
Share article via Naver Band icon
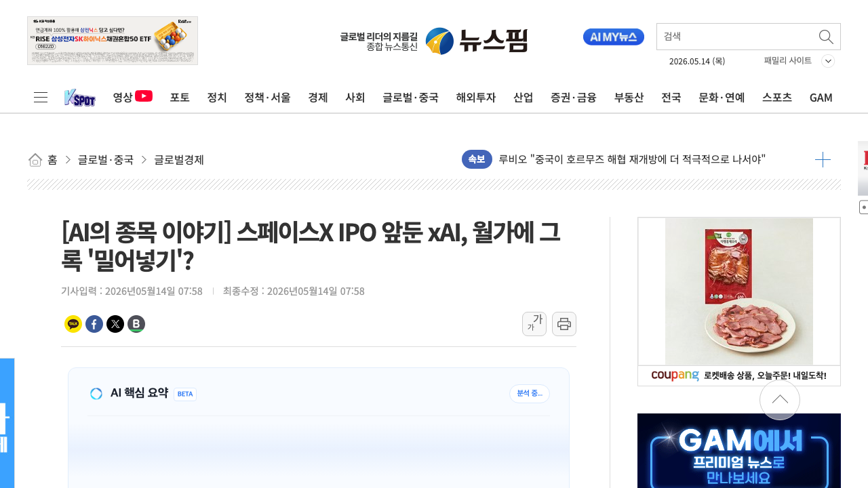coord(136,324)
